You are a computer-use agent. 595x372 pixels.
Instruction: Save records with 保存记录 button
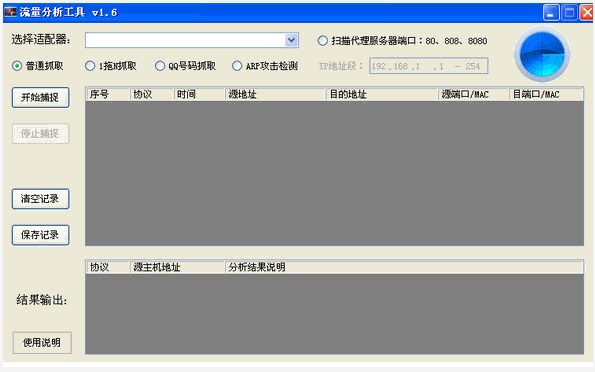[40, 235]
